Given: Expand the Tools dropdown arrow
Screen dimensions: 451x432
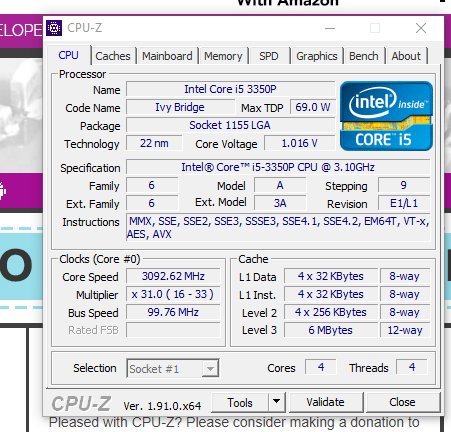Looking at the screenshot, I should tap(277, 402).
